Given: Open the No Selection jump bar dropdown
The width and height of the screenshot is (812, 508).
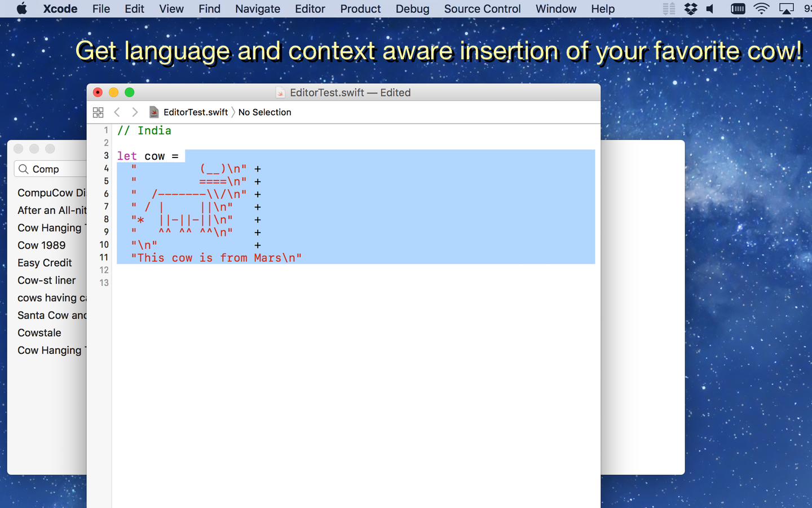Looking at the screenshot, I should [x=264, y=112].
